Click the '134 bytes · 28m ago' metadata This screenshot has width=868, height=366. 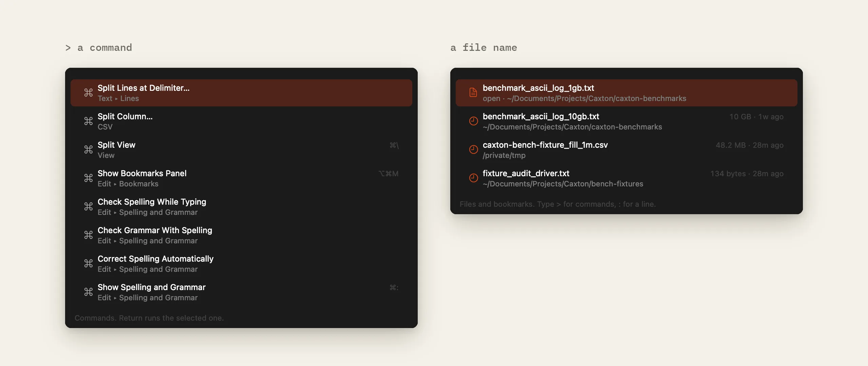747,174
